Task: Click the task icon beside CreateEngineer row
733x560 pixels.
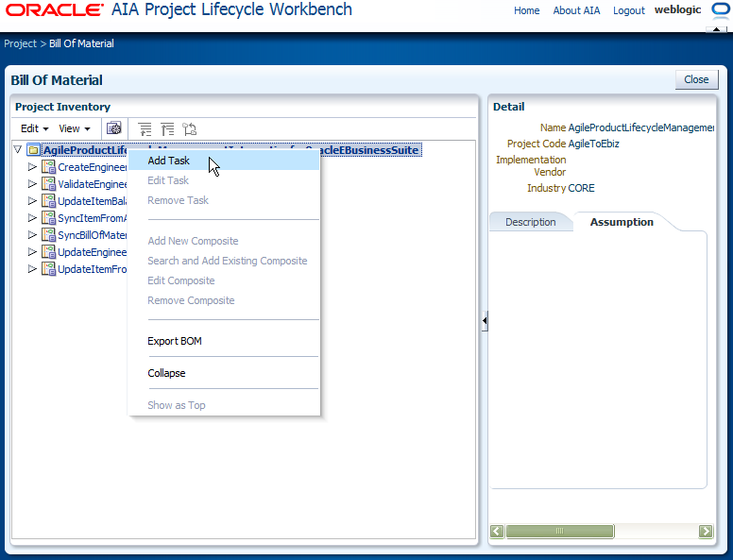Action: click(x=48, y=167)
